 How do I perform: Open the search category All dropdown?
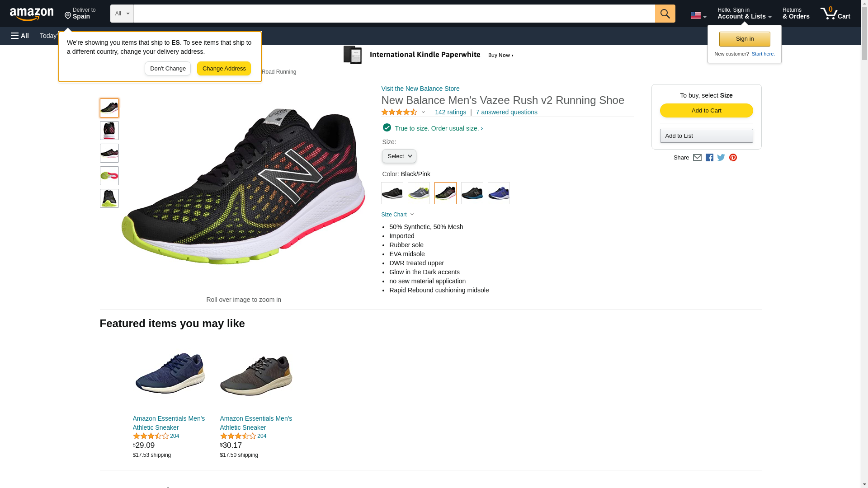(122, 14)
